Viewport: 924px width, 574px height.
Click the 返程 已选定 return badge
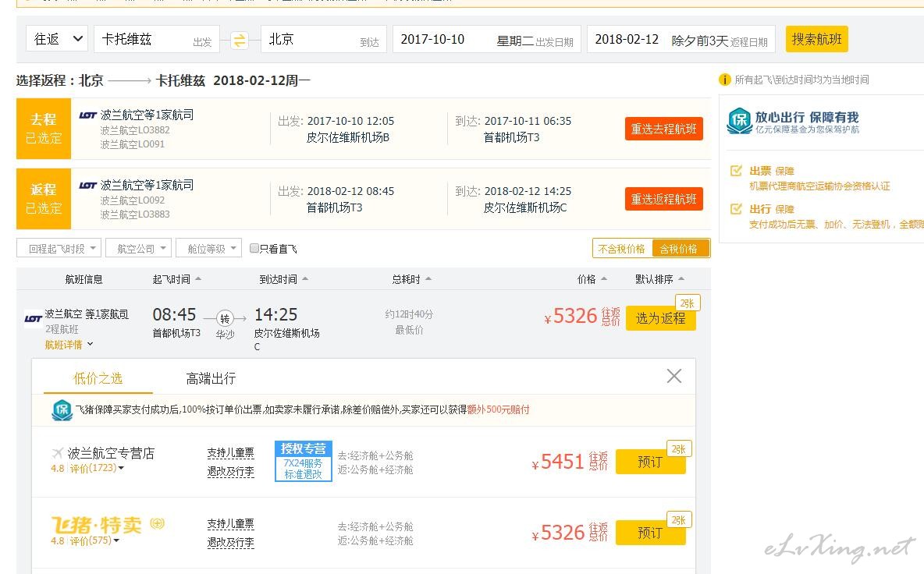[44, 199]
